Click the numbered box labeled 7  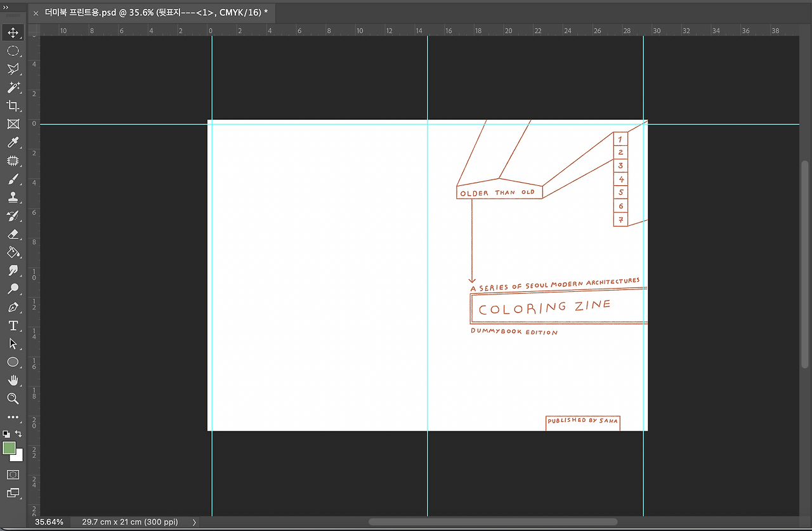click(x=620, y=220)
